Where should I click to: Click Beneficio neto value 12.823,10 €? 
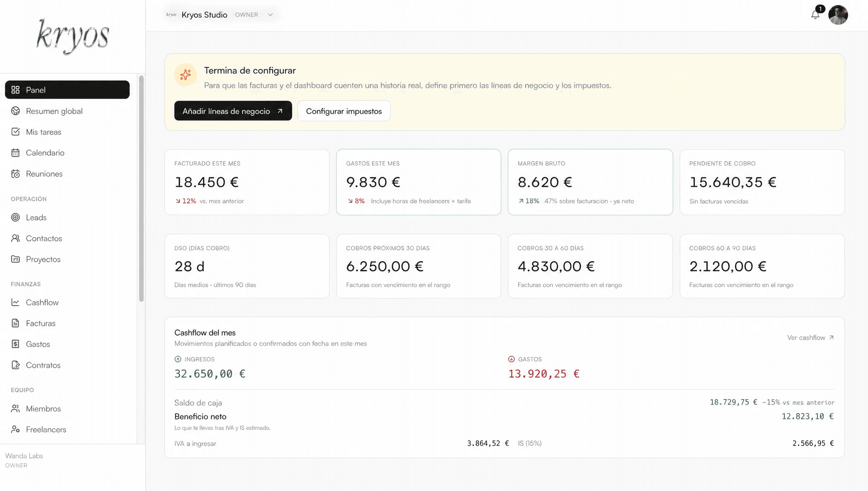pyautogui.click(x=808, y=416)
